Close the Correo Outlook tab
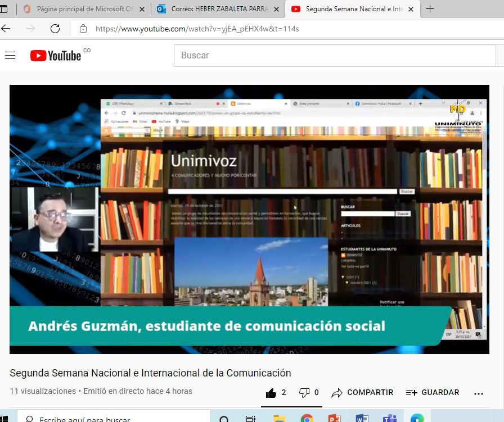 tap(276, 10)
